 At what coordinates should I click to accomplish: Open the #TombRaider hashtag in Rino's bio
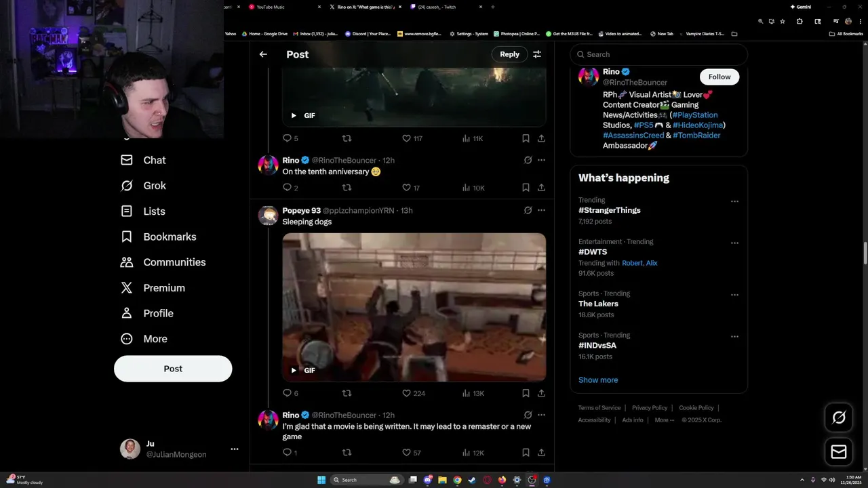(x=696, y=136)
